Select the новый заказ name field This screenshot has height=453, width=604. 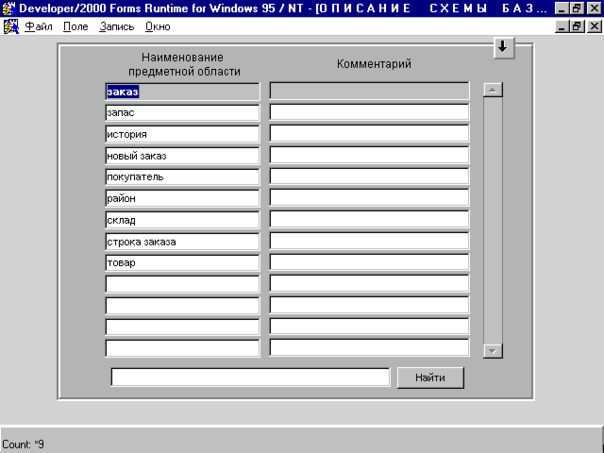click(183, 156)
